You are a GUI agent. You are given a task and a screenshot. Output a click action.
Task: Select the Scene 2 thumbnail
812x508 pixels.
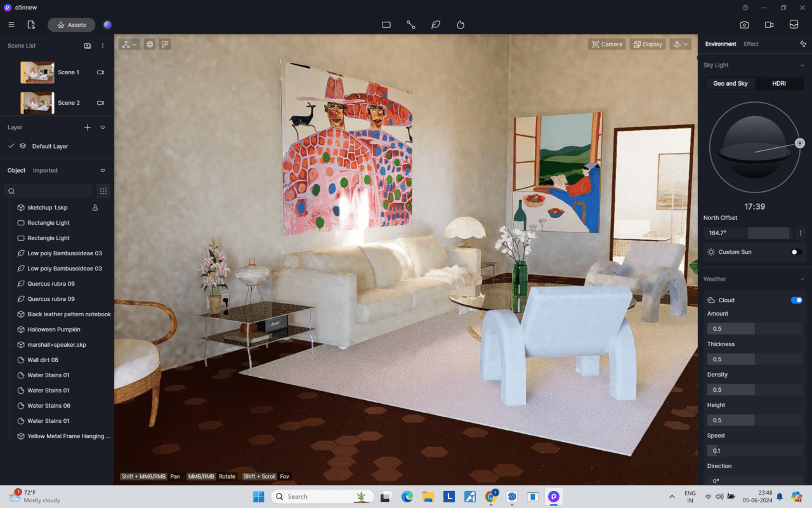37,102
